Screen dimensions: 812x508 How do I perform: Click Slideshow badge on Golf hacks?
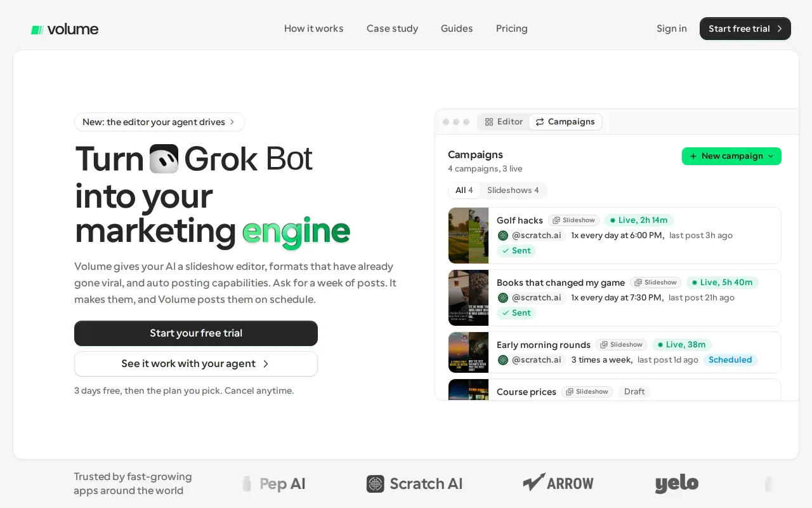(573, 220)
